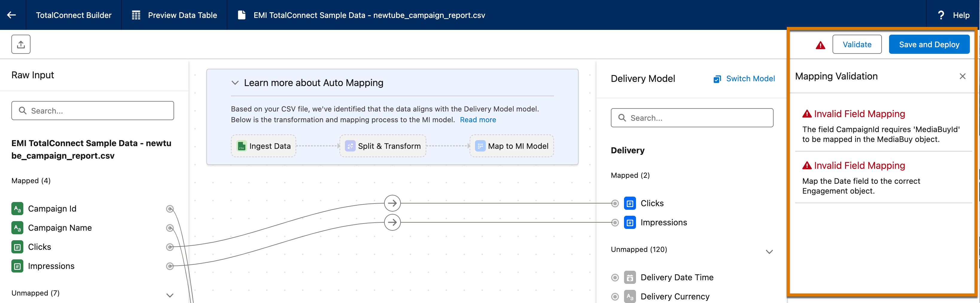This screenshot has height=303, width=980.
Task: Select the connection port next to Campaign Name
Action: (170, 228)
